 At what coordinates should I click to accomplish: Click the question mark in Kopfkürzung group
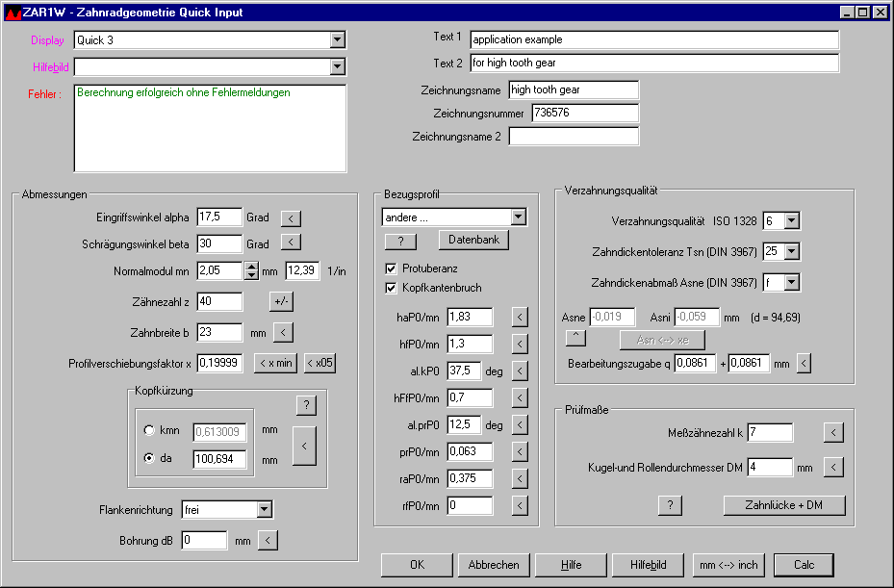coord(304,405)
